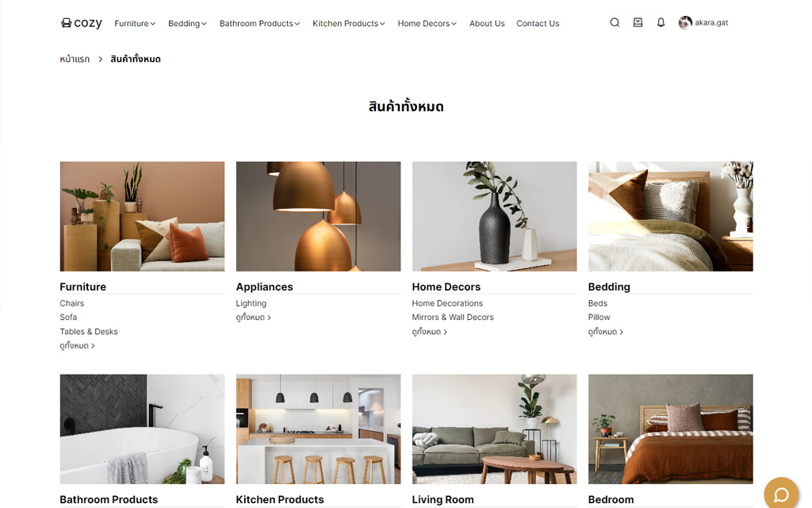Click the akara.gat profile avatar
The image size is (812, 508).
685,23
